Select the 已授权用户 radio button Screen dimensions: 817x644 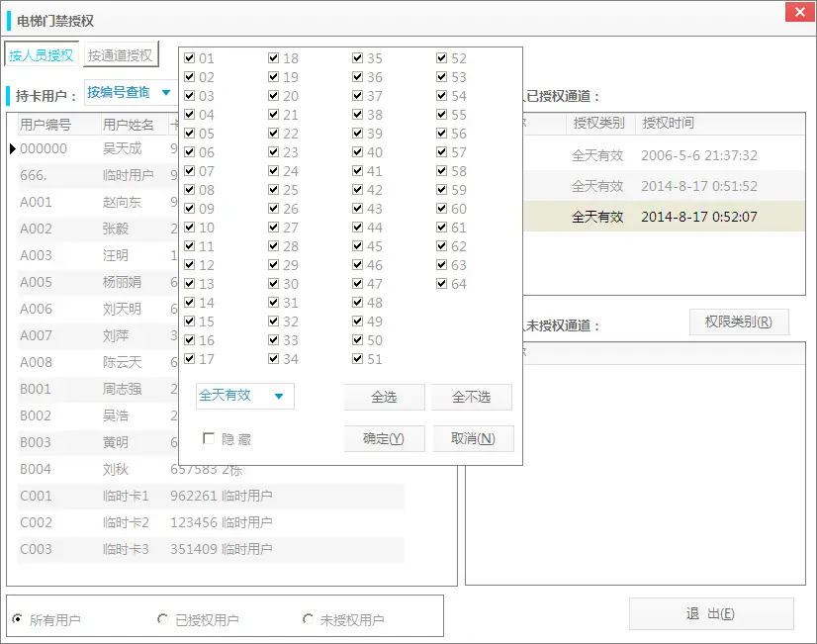click(x=162, y=615)
